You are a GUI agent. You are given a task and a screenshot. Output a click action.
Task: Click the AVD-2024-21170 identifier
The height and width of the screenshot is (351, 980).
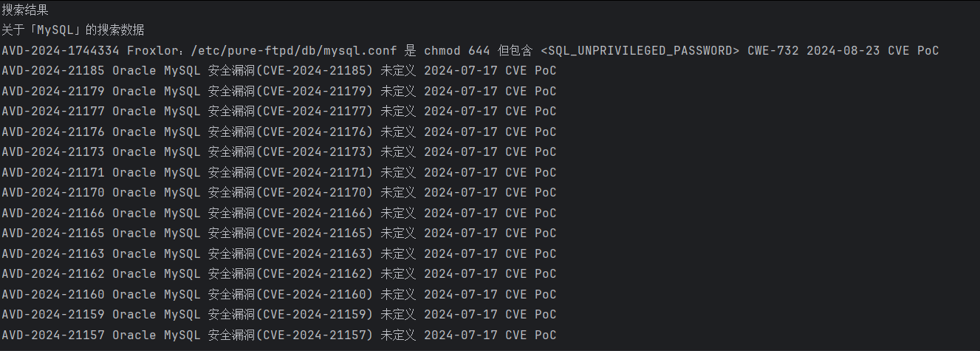(x=53, y=193)
